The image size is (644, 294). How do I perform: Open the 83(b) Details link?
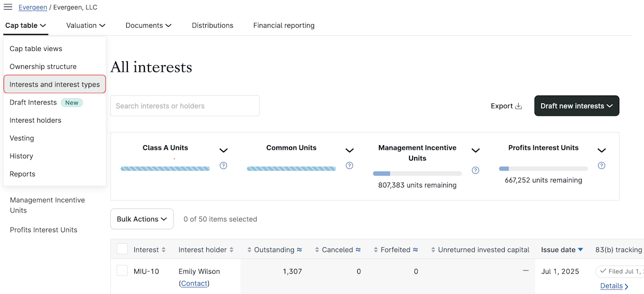(x=611, y=286)
